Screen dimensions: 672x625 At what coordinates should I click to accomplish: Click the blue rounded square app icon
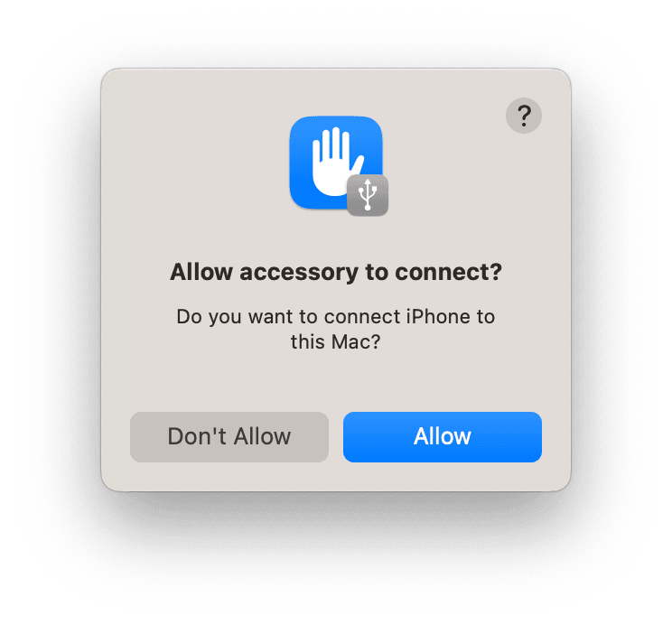(x=336, y=163)
